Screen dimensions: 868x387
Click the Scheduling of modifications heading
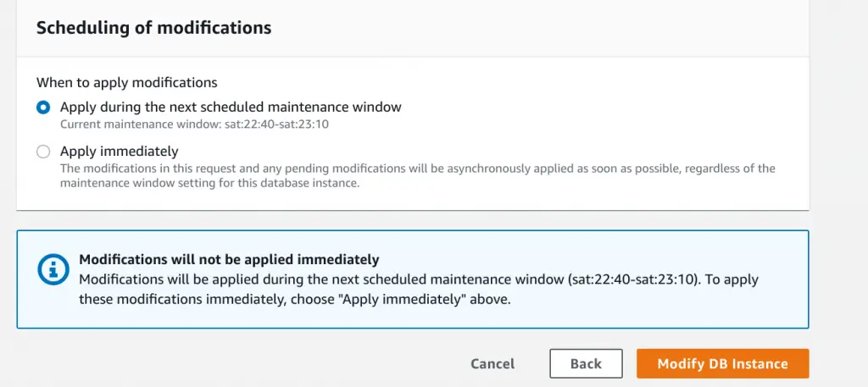(x=154, y=28)
